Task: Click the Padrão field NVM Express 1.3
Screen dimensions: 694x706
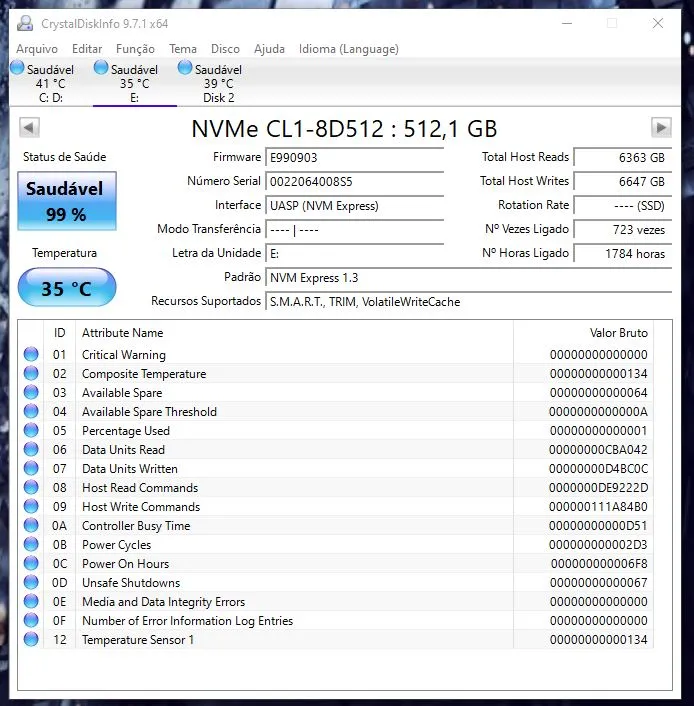Action: coord(469,278)
